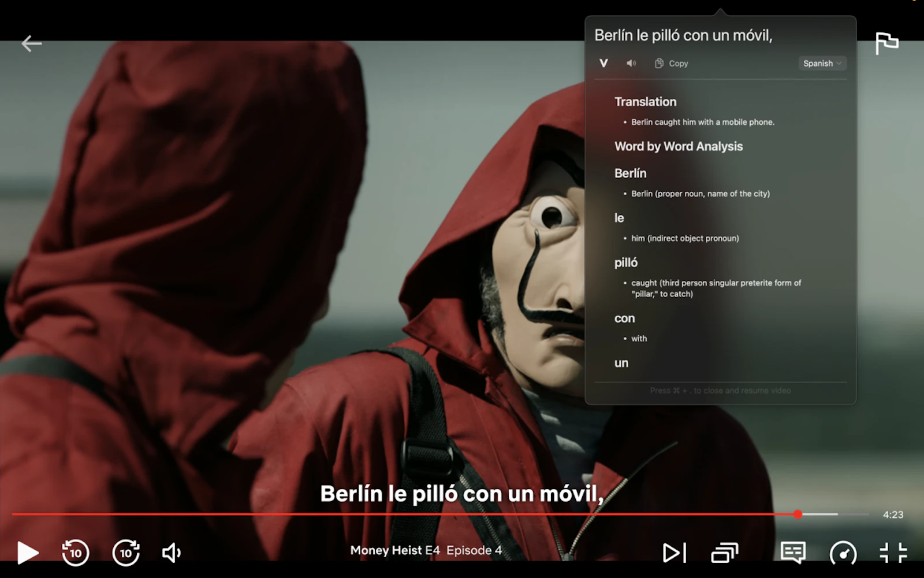
Task: Click the word 'pilló' in the analysis
Action: click(626, 262)
